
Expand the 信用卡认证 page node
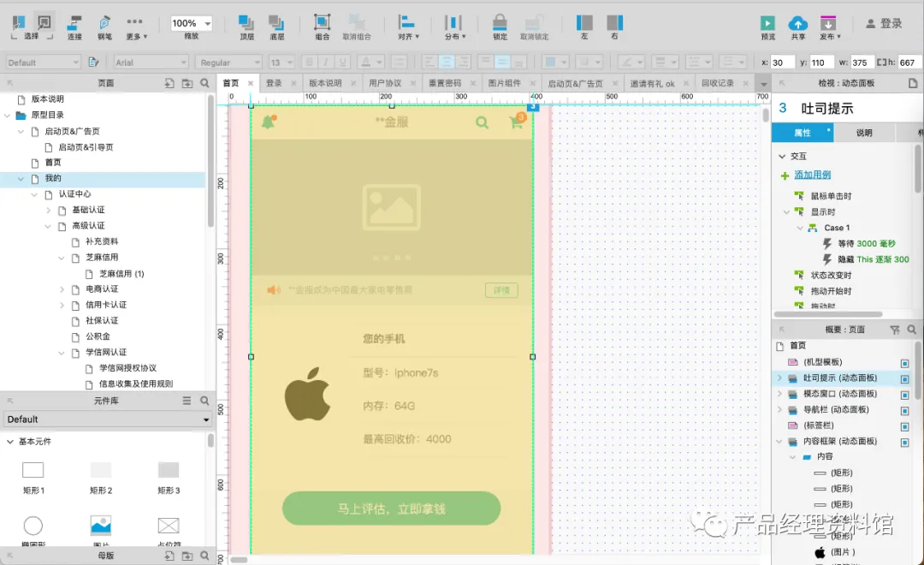62,305
